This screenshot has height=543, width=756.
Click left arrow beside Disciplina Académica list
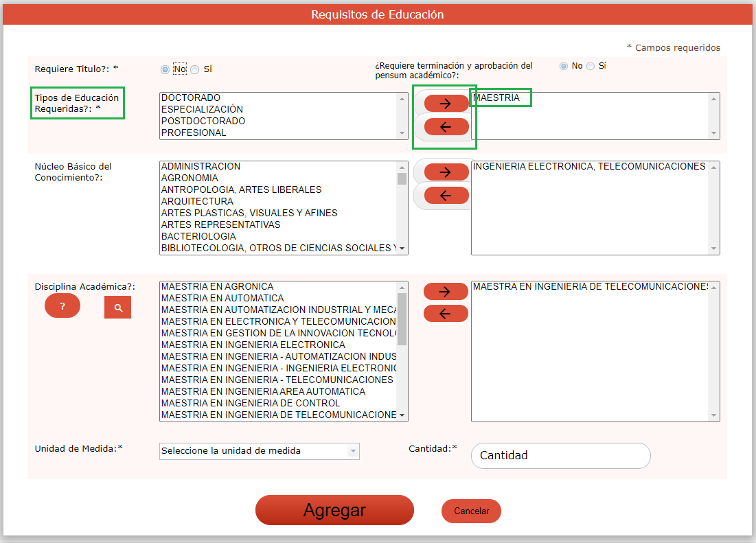pos(446,314)
